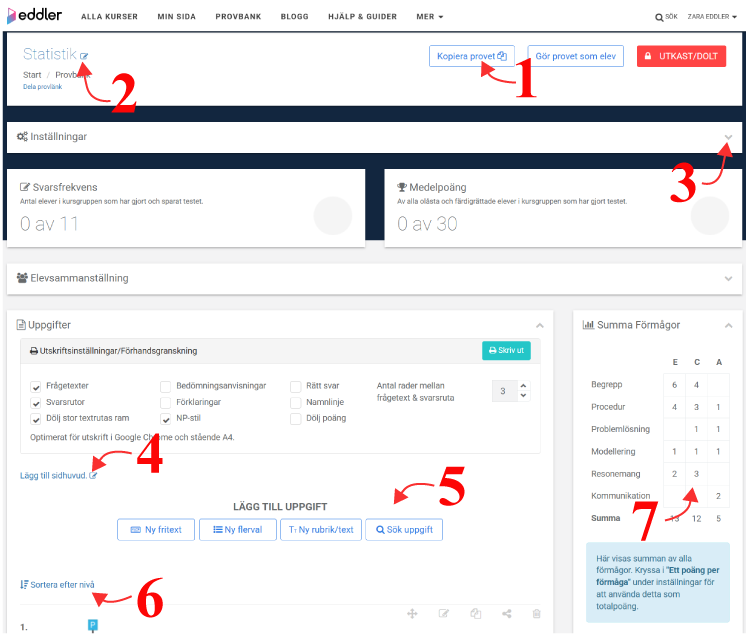Delete task 1 with the trash icon
Screen dimensions: 746x634
(536, 614)
